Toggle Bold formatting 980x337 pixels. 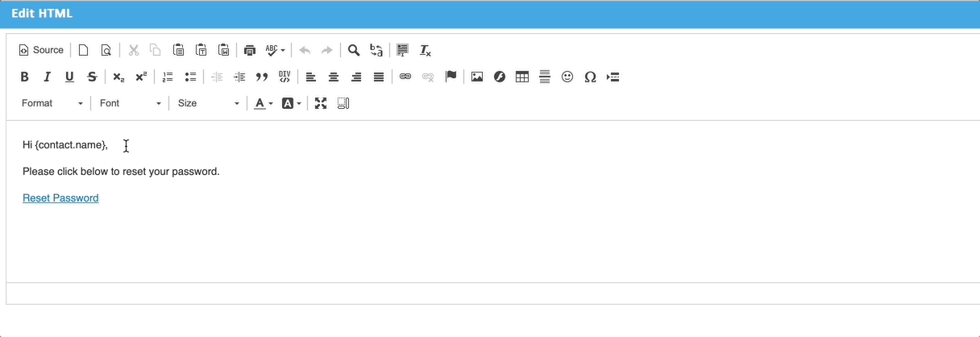pyautogui.click(x=25, y=77)
